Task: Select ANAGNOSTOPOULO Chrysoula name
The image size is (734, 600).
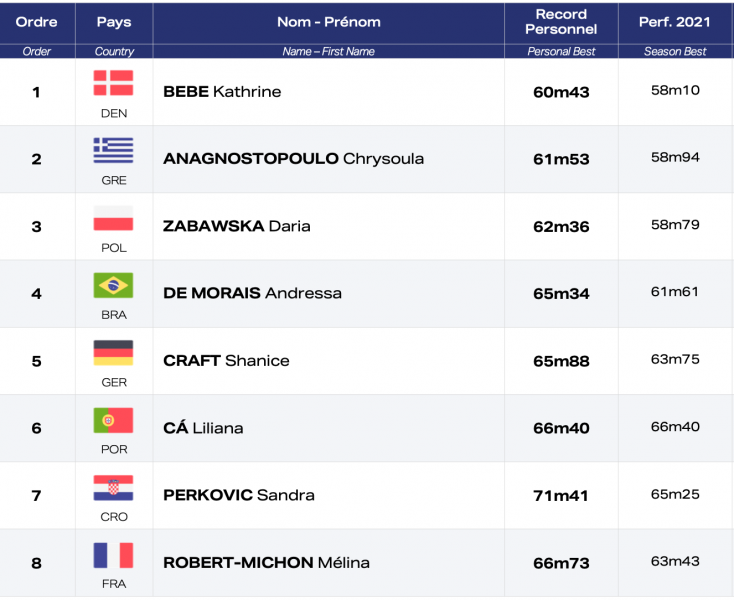Action: pyautogui.click(x=293, y=159)
